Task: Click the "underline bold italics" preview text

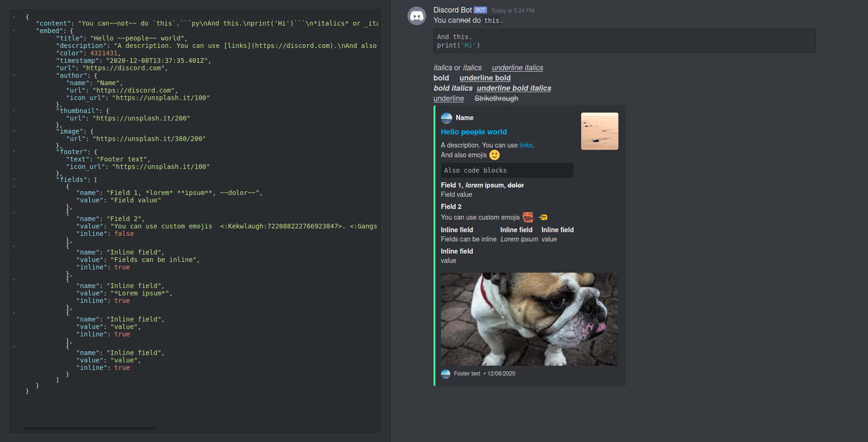Action: pos(514,88)
